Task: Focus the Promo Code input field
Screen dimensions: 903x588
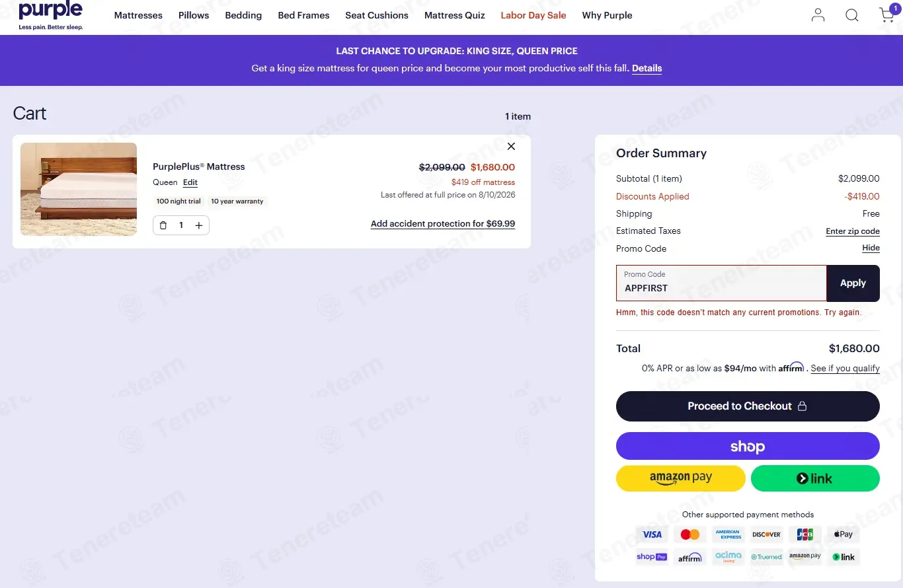Action: [721, 283]
